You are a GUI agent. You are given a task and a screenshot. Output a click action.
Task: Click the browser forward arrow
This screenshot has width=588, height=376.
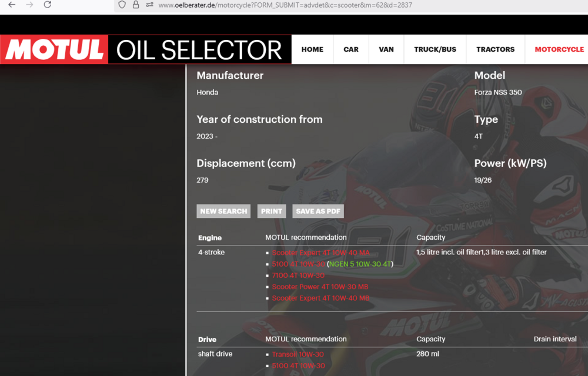29,5
